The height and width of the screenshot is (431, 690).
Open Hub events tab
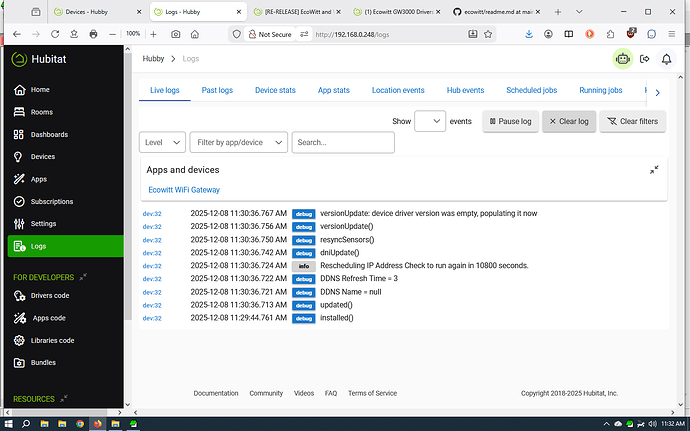[465, 90]
